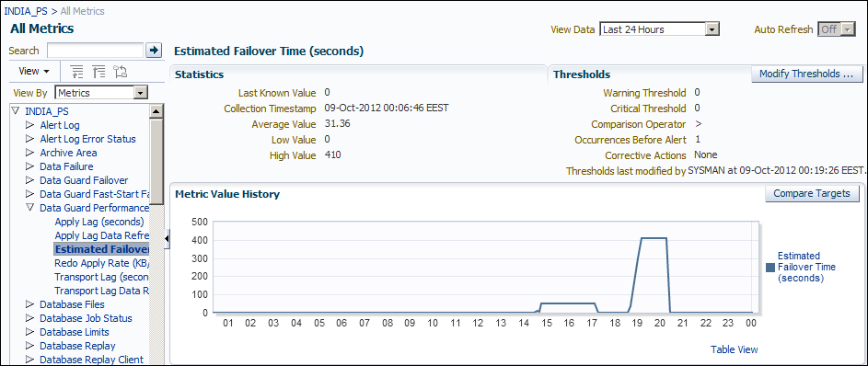
Task: Collapse the Data Guard Performance node
Action: [x=29, y=208]
